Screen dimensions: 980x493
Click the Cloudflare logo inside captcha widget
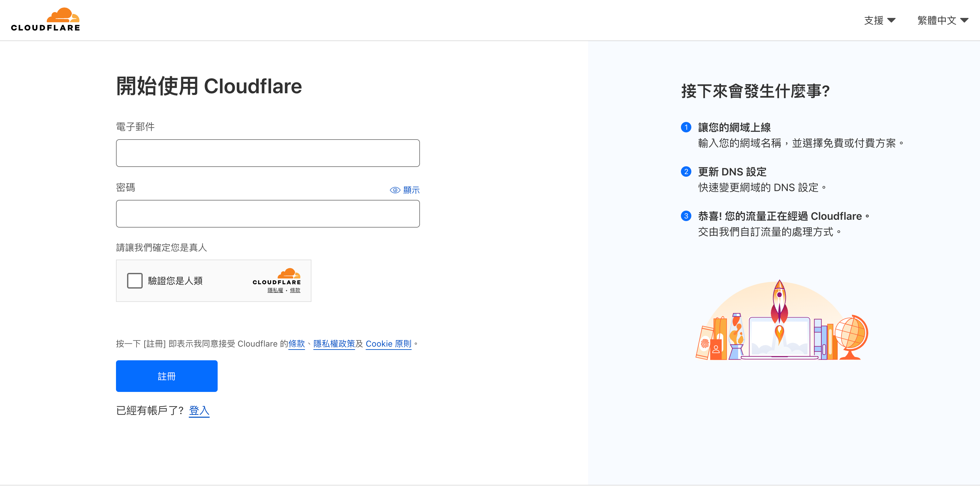(277, 276)
